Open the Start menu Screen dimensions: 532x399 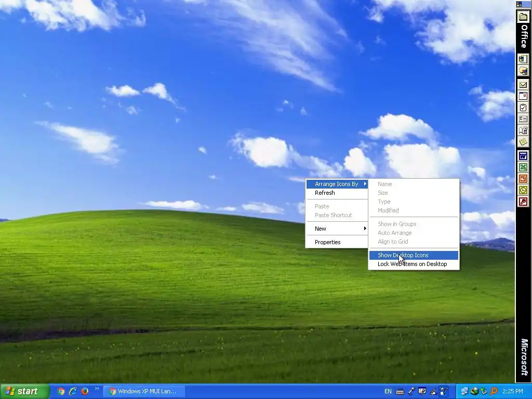pos(24,391)
